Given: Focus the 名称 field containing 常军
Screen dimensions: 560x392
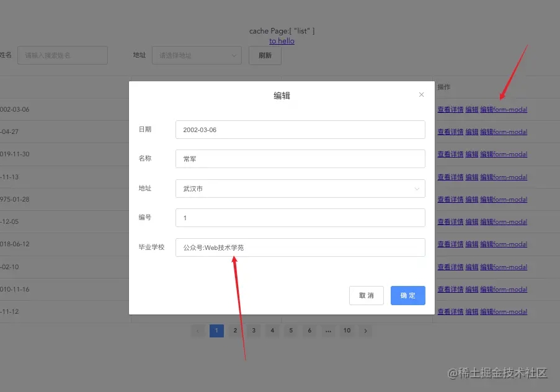Looking at the screenshot, I should [300, 159].
